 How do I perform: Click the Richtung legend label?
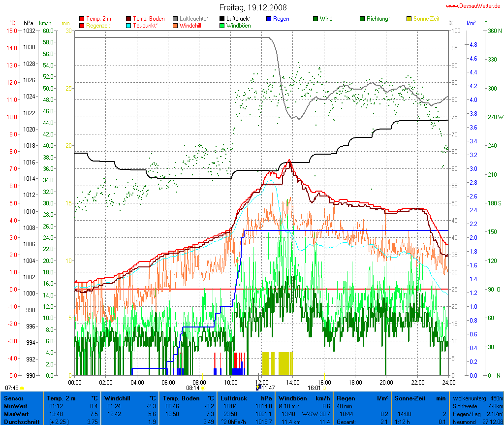coord(378,19)
